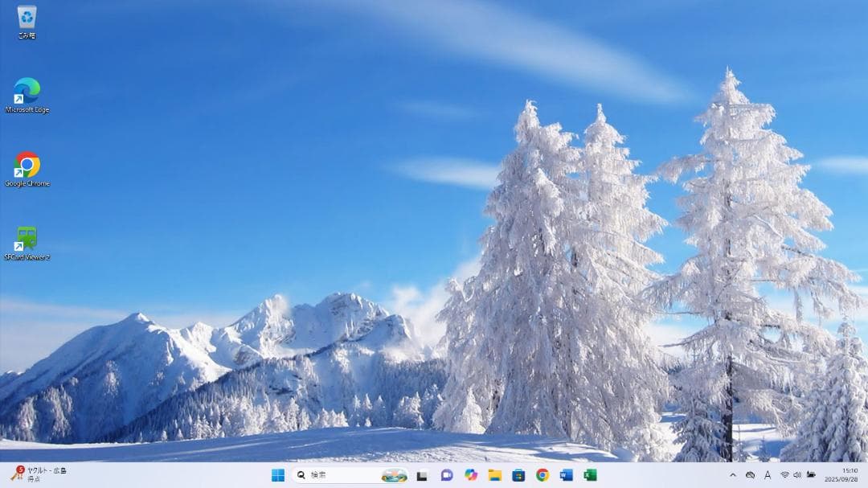
Task: Open File Explorer from the taskbar
Action: (495, 475)
